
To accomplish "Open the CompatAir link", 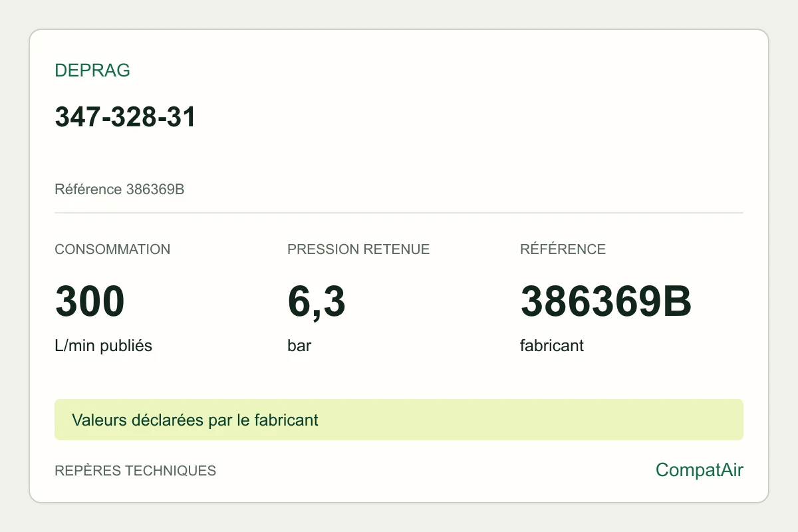I will (x=700, y=470).
